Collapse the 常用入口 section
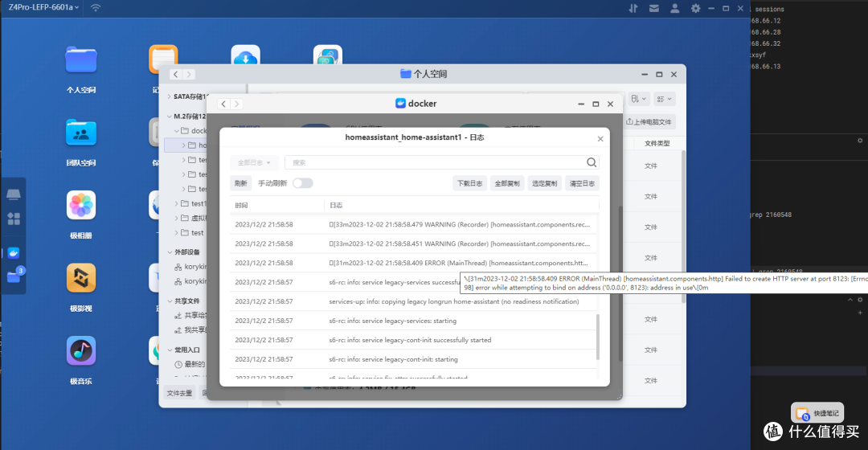868x450 pixels. pyautogui.click(x=170, y=350)
